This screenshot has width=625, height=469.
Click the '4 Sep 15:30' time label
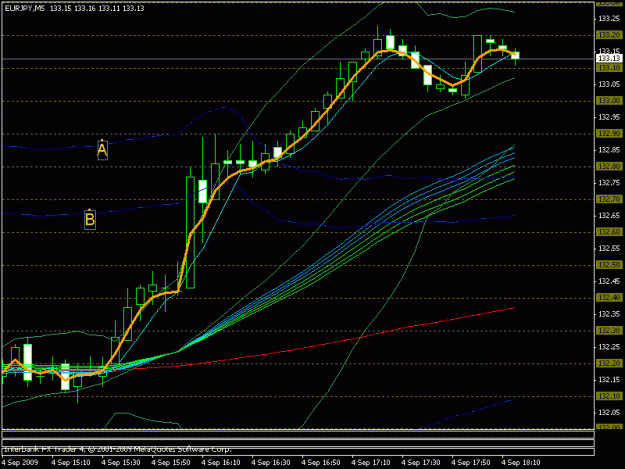pos(121,463)
